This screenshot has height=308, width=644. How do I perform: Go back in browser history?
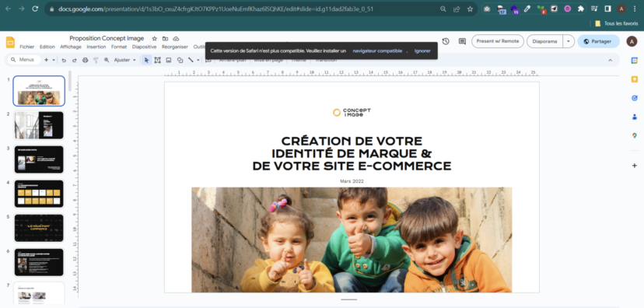click(x=8, y=9)
